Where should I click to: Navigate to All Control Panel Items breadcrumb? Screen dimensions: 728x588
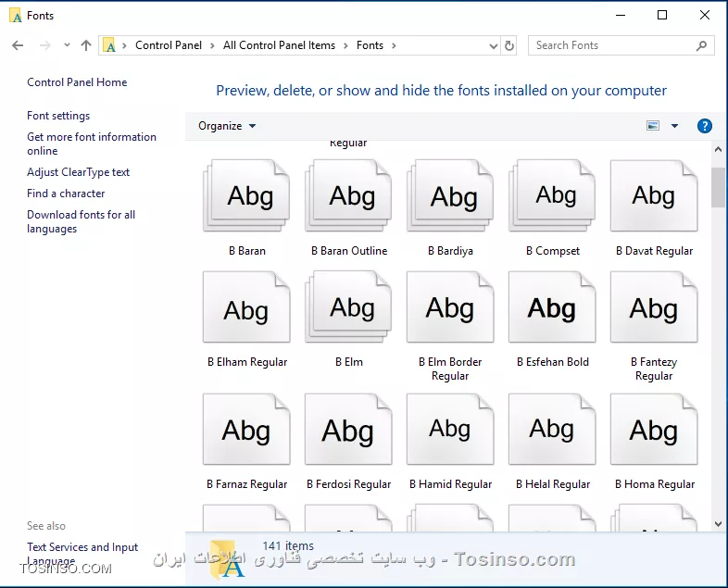tap(279, 45)
